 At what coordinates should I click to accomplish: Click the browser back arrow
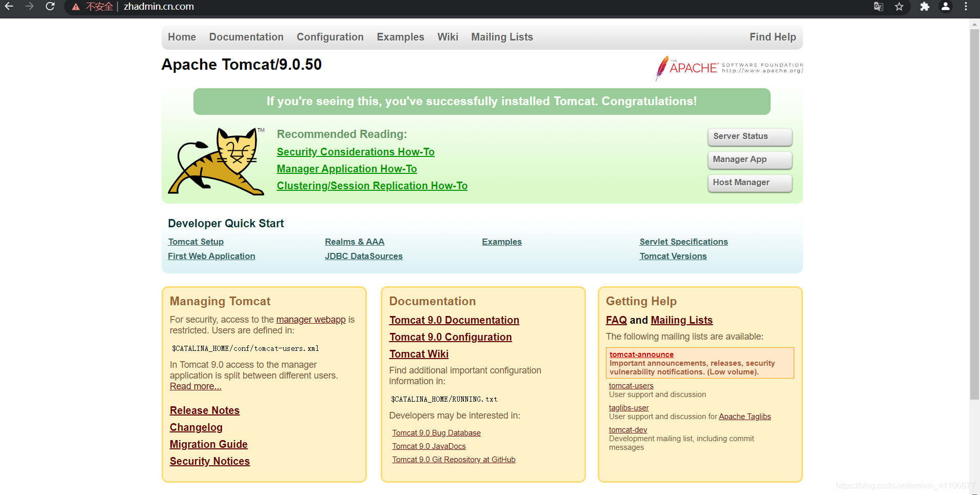[x=9, y=7]
